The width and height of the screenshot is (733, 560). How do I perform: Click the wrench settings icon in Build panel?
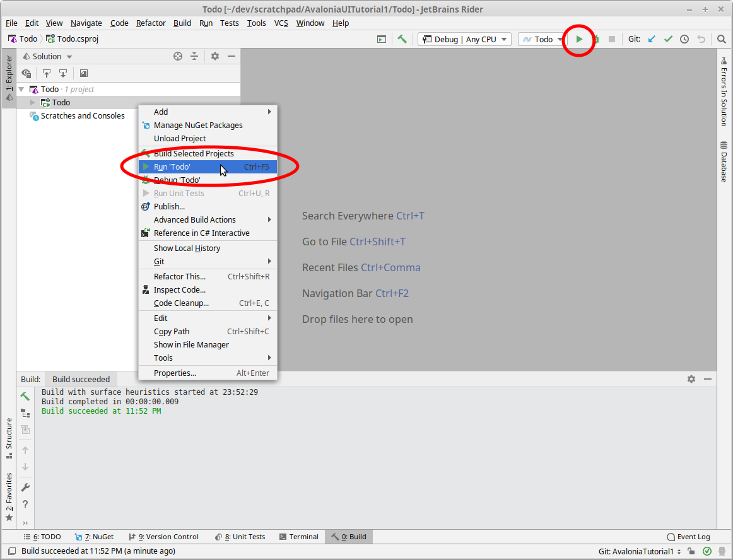[25, 487]
